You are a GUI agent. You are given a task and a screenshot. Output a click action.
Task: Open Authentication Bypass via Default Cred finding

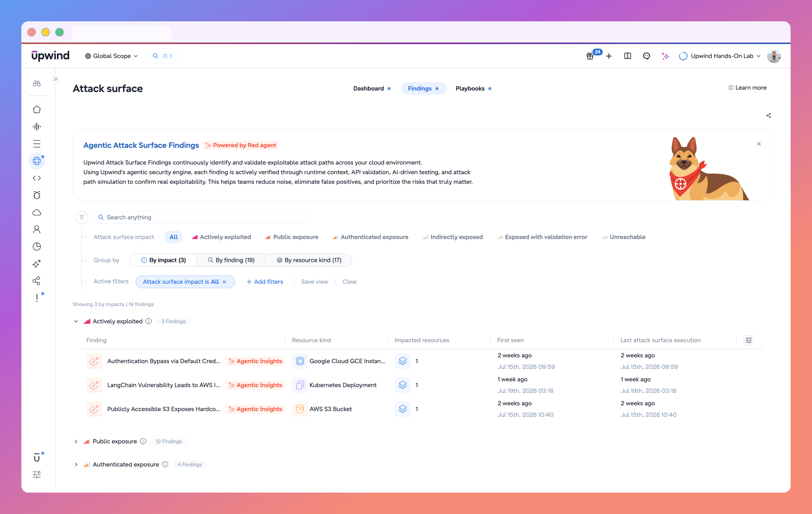pos(164,361)
